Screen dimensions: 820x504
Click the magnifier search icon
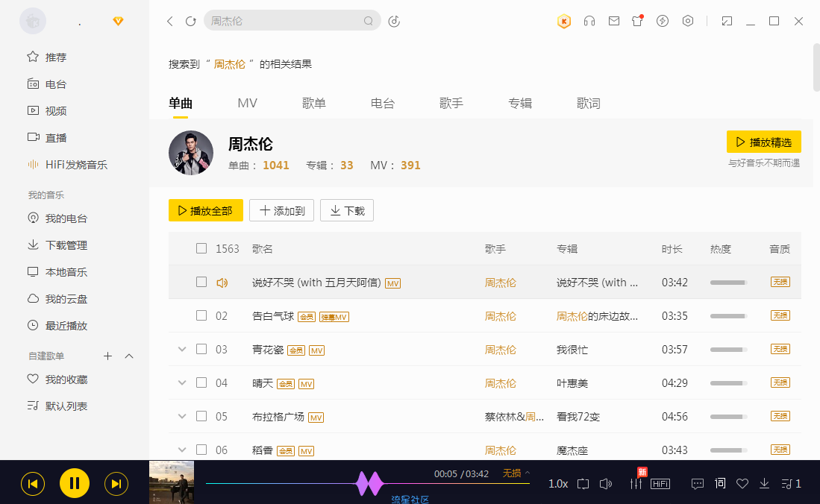[x=369, y=21]
